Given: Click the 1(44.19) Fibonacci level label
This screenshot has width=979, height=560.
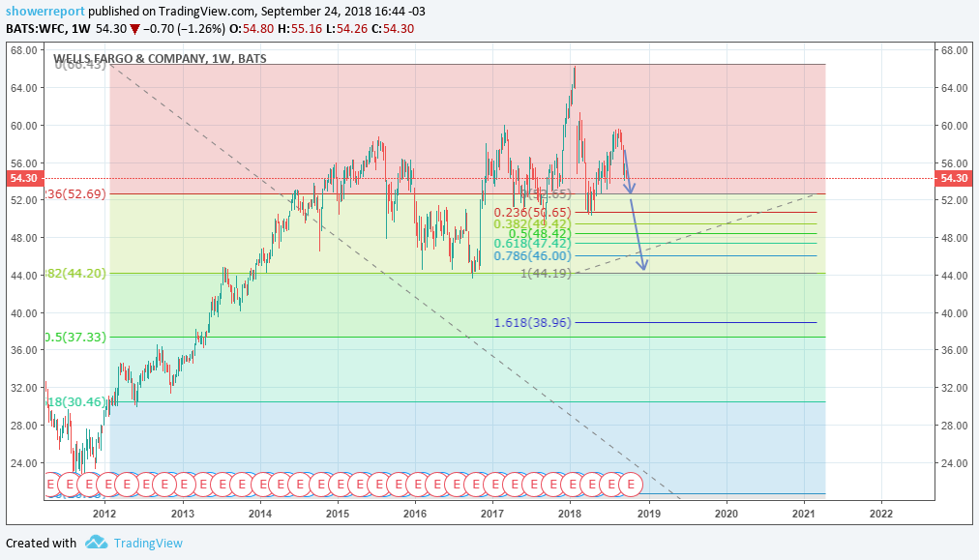Looking at the screenshot, I should [x=546, y=273].
